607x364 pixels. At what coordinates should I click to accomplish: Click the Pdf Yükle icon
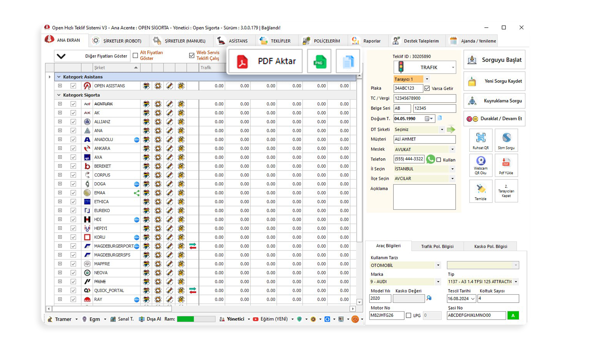[x=506, y=166]
